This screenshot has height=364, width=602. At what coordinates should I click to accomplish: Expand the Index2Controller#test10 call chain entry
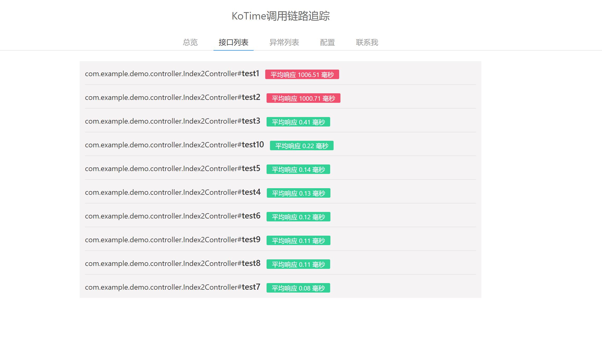(174, 145)
